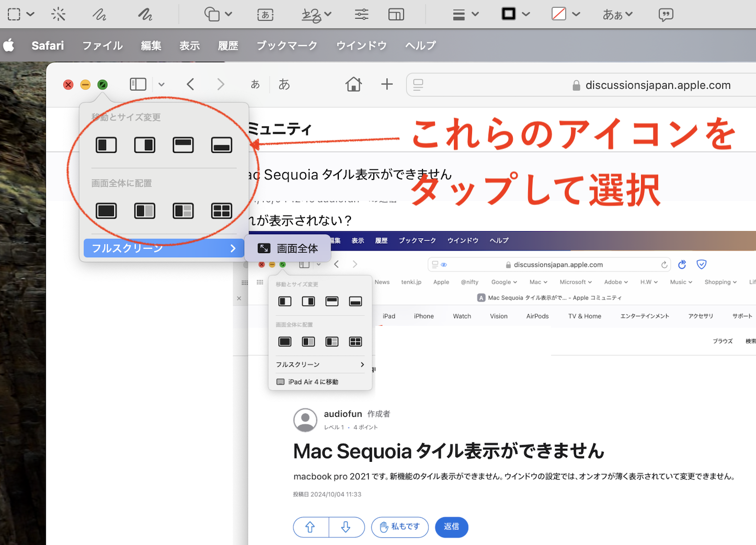Select left-and-right layout icon in large popover
Image resolution: width=756 pixels, height=545 pixels.
coord(145,211)
